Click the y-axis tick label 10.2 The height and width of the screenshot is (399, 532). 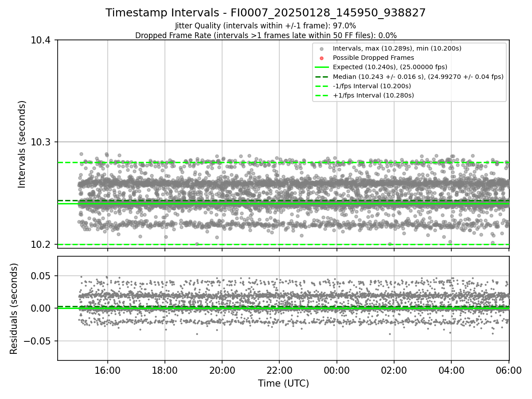coord(42,245)
